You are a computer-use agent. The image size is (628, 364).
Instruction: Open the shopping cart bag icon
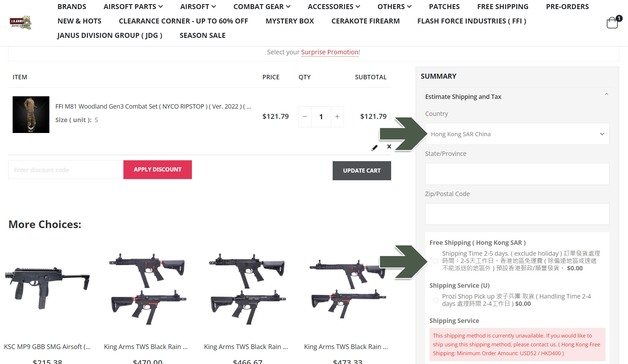(612, 23)
